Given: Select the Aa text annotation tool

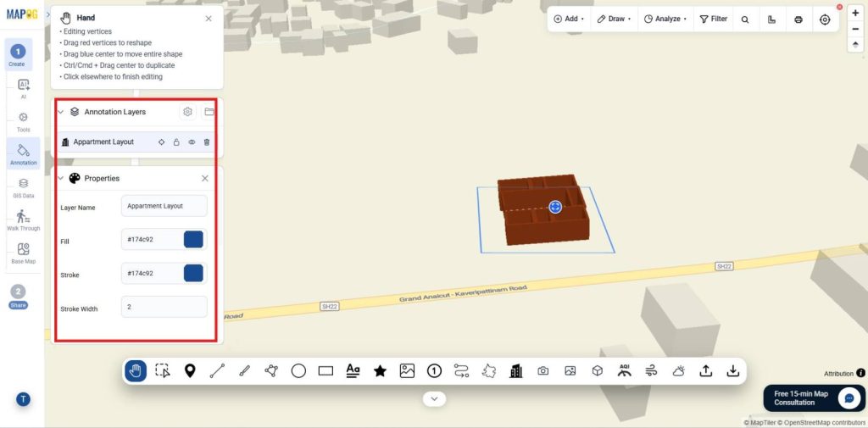Looking at the screenshot, I should 353,371.
